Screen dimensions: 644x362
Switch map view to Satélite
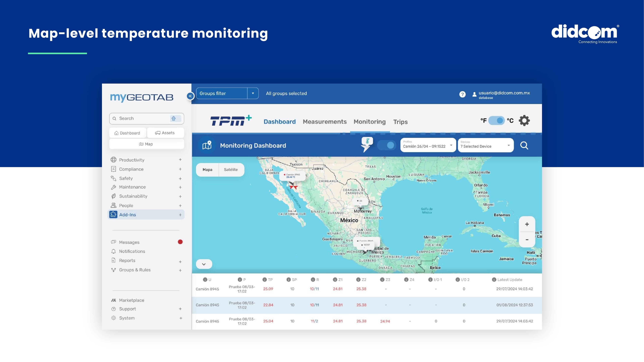coord(231,170)
